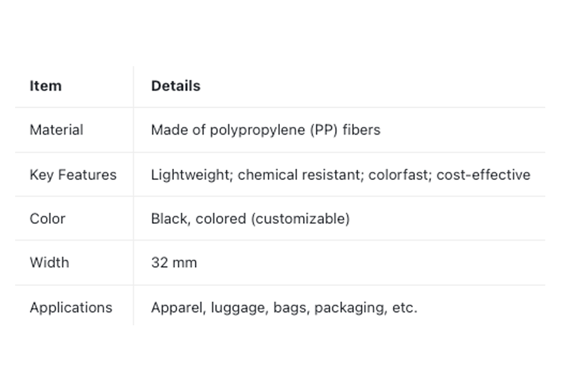Click the "Width" row label
This screenshot has height=392, width=561.
[49, 262]
